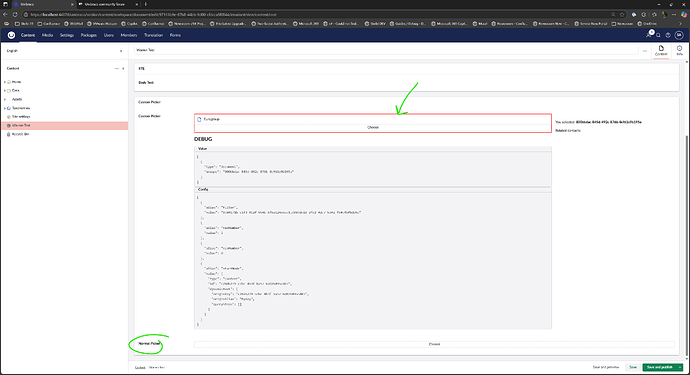690x375 pixels.
Task: Open browser settings and more menu
Action: [674, 15]
